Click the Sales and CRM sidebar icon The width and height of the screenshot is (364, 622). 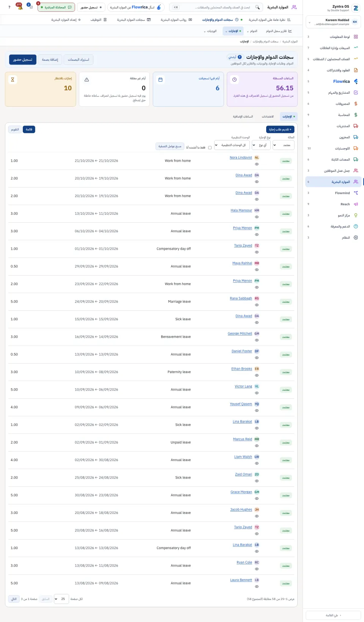pyautogui.click(x=356, y=48)
